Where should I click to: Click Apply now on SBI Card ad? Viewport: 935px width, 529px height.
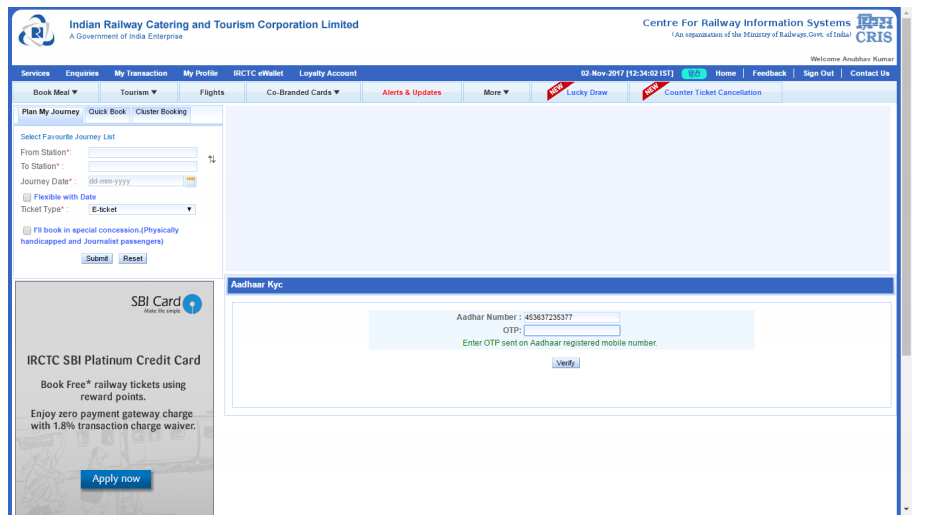[x=116, y=479]
